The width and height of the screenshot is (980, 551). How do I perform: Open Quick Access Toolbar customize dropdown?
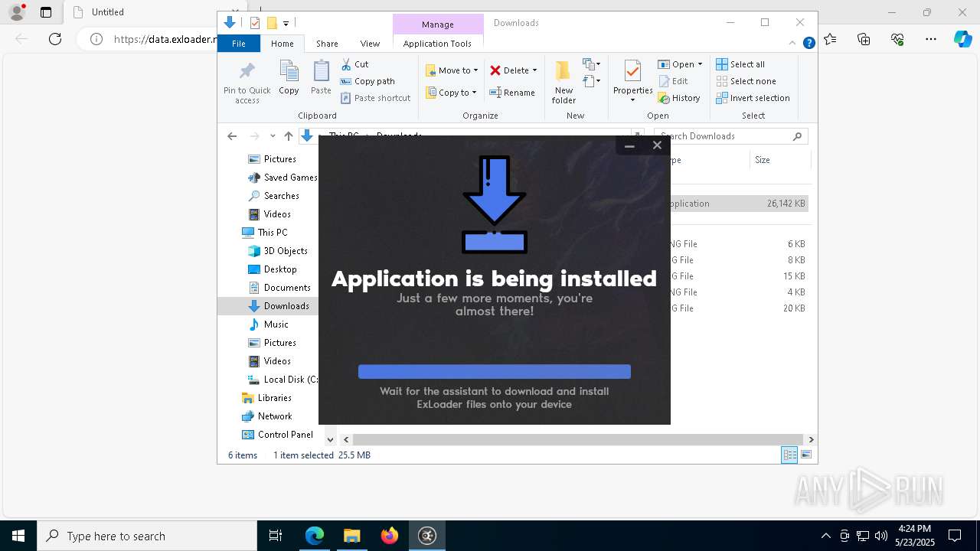[x=286, y=23]
